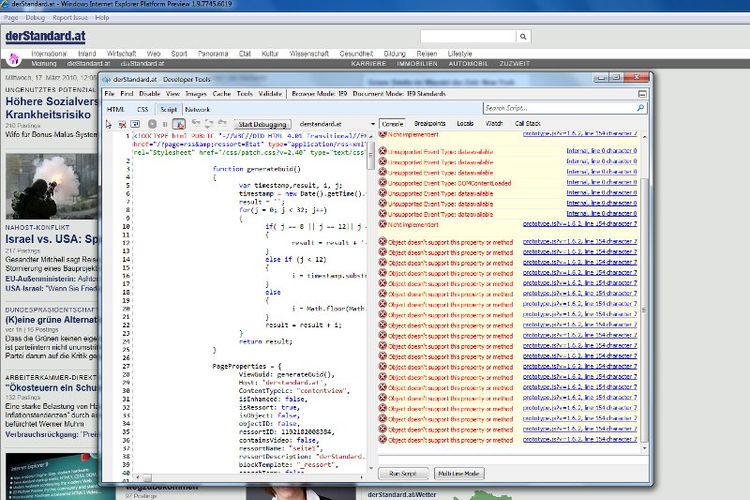Click the select element by click arrow icon

click(x=109, y=123)
